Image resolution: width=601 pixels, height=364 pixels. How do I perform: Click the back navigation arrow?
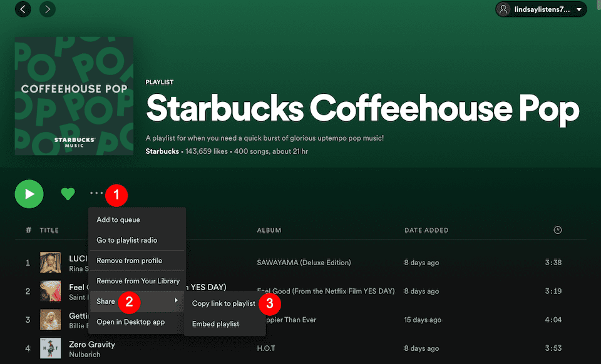(23, 9)
